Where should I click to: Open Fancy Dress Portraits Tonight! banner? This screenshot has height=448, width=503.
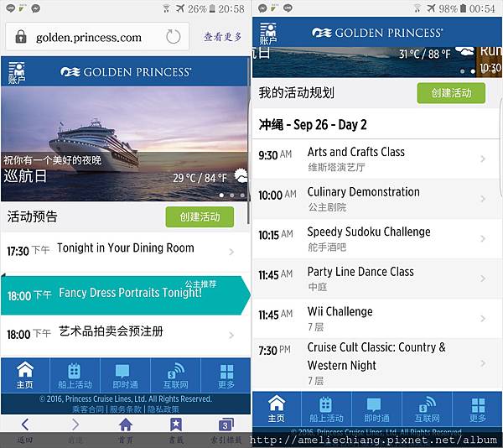[126, 295]
